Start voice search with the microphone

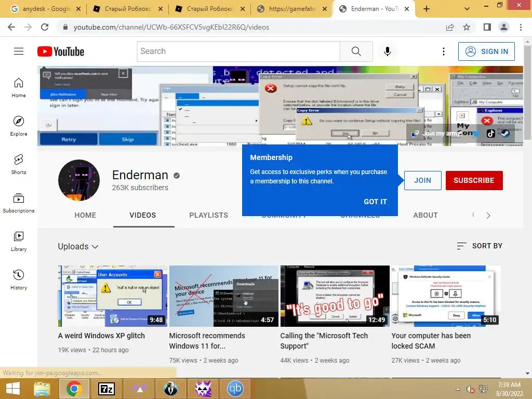[x=387, y=51]
